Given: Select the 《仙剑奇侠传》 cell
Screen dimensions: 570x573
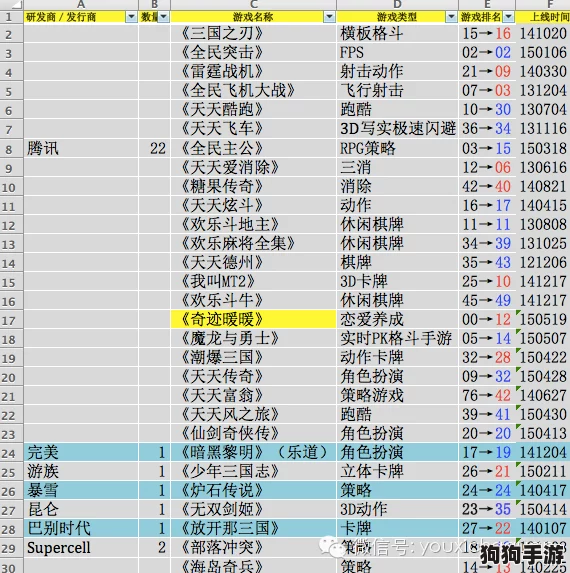Looking at the screenshot, I should pos(254,434).
